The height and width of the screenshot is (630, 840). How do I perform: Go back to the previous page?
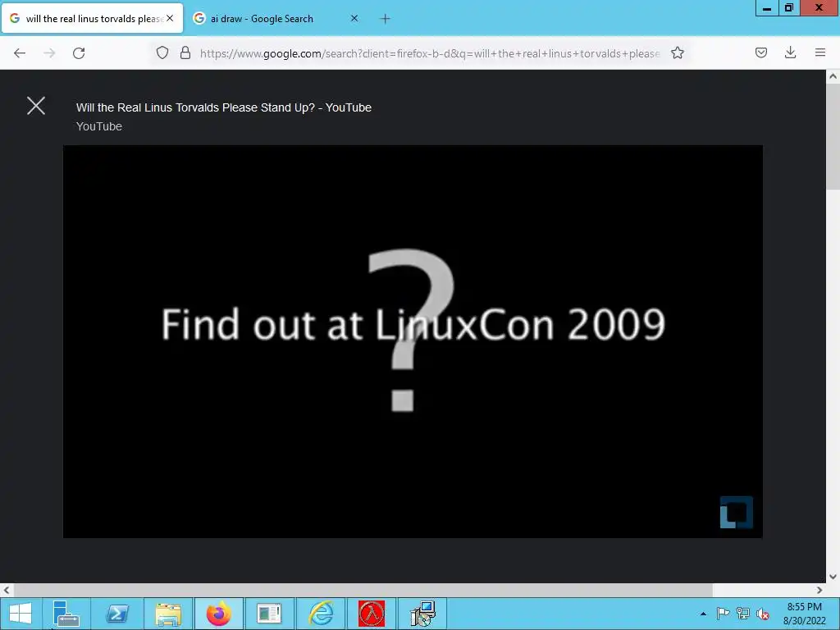[20, 53]
